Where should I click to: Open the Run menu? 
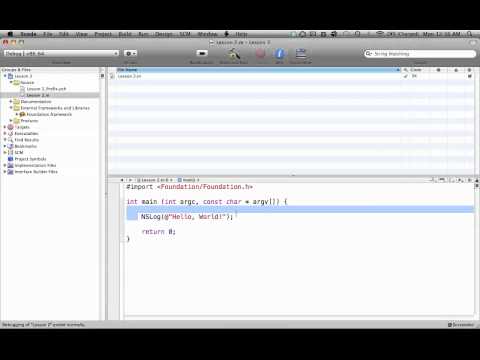coord(143,34)
